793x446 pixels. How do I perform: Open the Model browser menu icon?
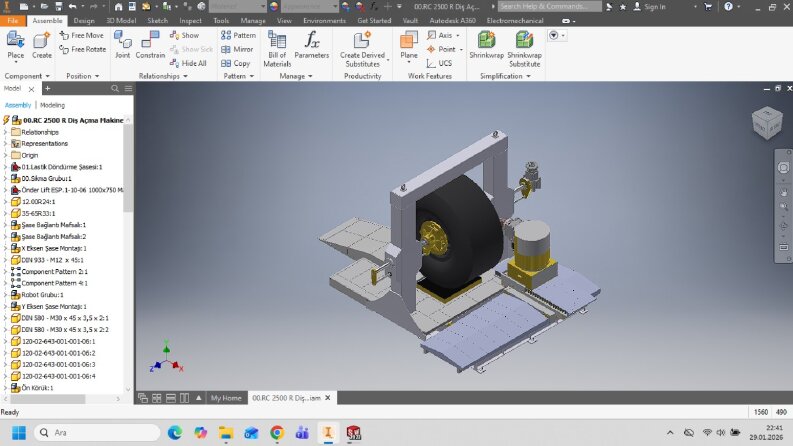pos(128,88)
